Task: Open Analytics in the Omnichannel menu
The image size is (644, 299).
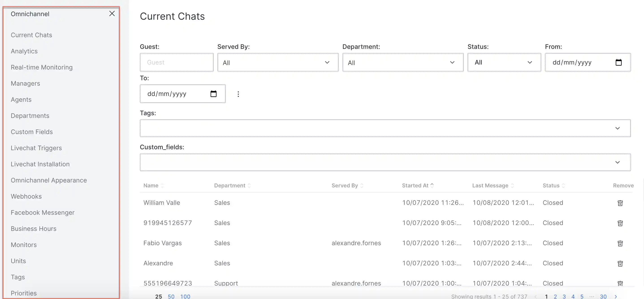Action: pyautogui.click(x=24, y=51)
